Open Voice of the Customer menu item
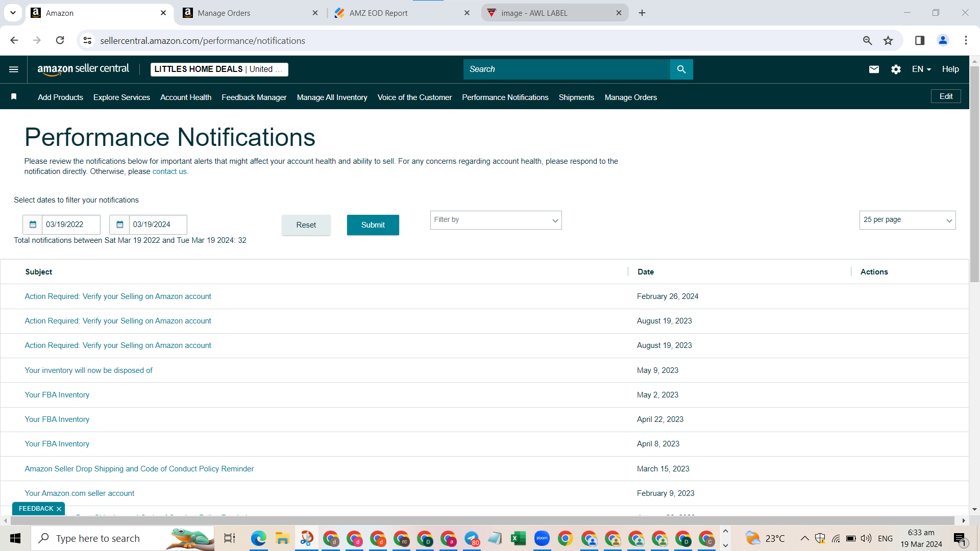Viewport: 980px width, 551px height. pos(414,97)
